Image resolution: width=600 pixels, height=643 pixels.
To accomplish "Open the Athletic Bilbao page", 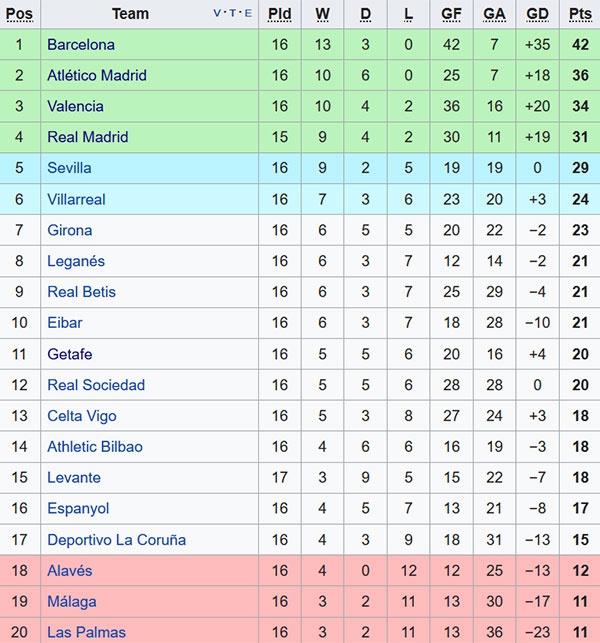I will point(95,448).
